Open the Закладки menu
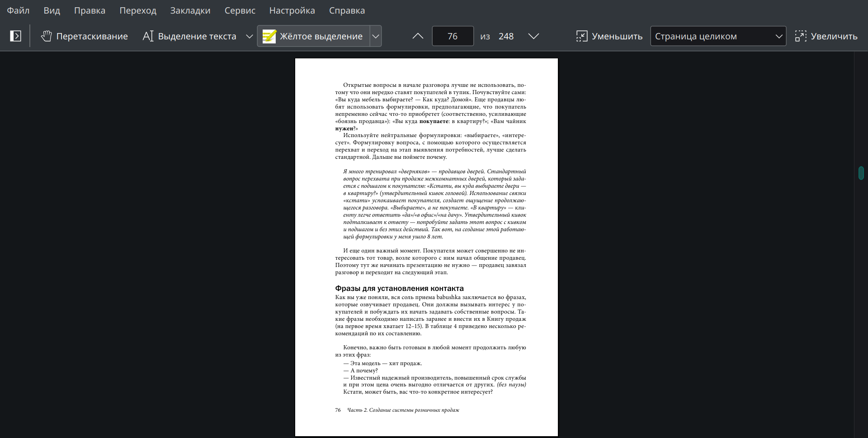 click(190, 10)
